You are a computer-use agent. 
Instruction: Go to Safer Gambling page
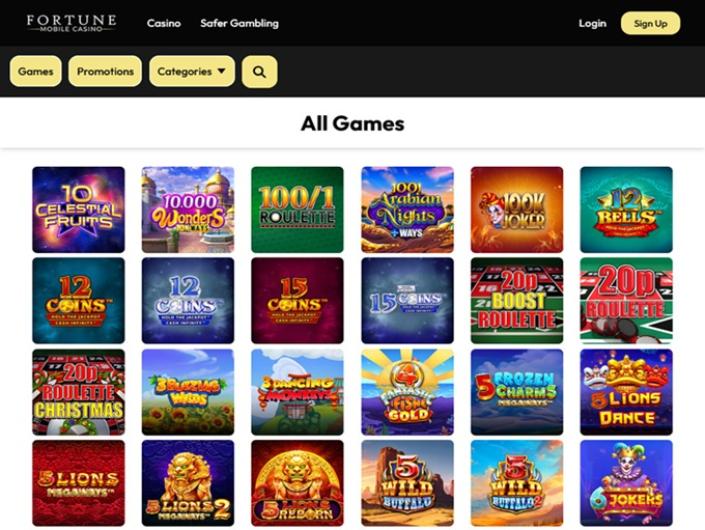pos(239,23)
